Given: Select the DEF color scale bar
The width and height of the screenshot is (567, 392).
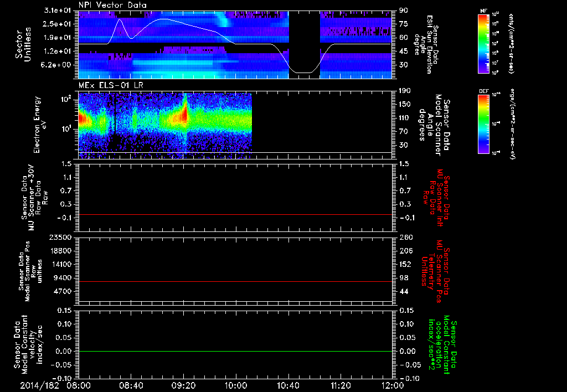Looking at the screenshot, I should pos(484,124).
